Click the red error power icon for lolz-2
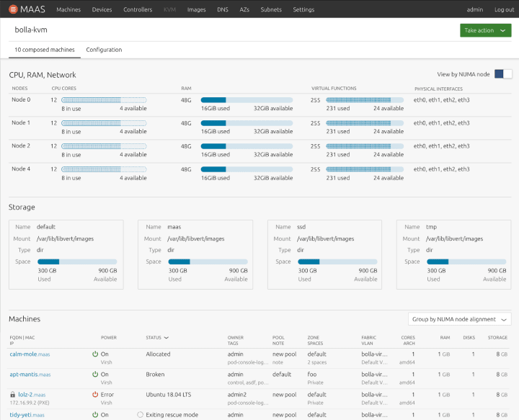Viewport: 519px width, 420px height. 95,394
